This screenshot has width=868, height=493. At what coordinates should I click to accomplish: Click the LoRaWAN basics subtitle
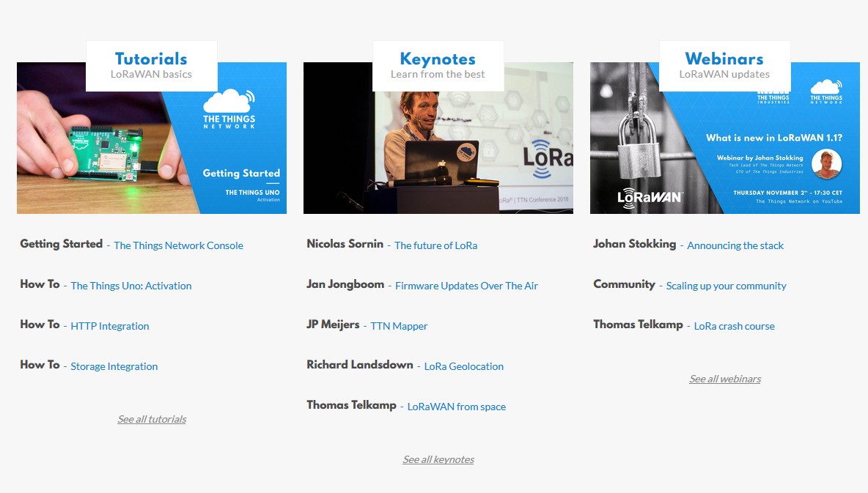click(151, 74)
